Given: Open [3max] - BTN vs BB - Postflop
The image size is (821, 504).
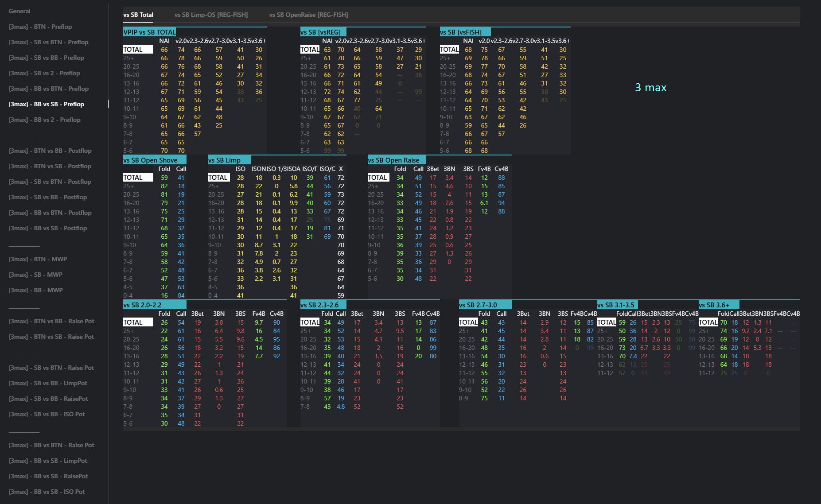Looking at the screenshot, I should click(50, 151).
